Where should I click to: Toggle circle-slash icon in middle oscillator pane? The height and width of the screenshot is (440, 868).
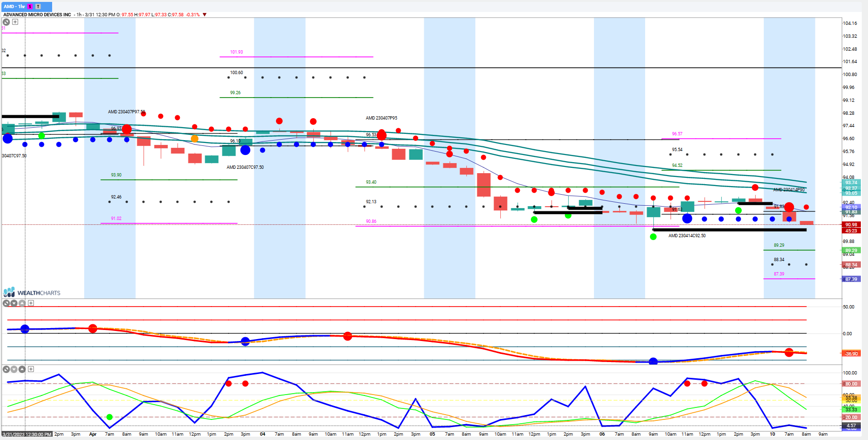click(6, 303)
